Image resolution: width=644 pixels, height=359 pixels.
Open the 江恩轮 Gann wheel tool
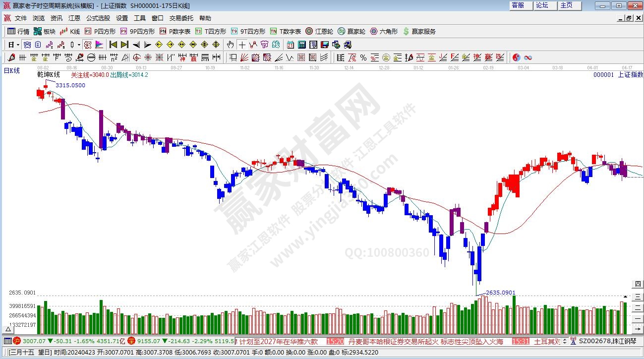(319, 31)
